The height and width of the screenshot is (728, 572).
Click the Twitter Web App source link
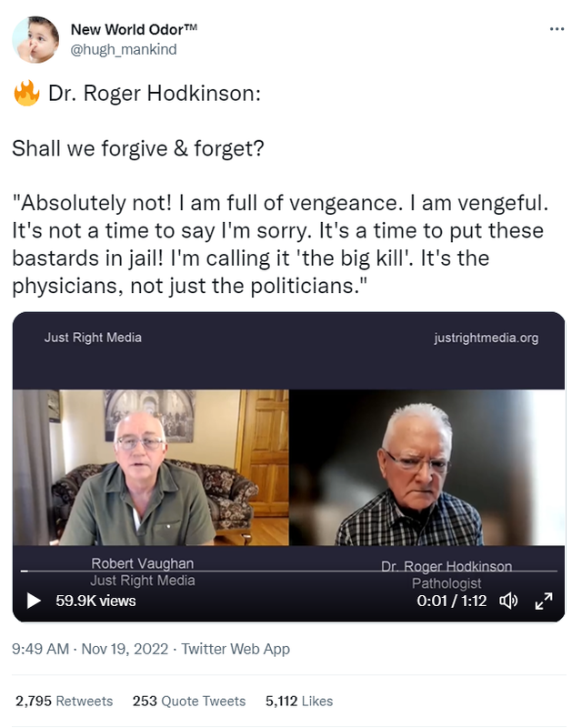tap(236, 649)
